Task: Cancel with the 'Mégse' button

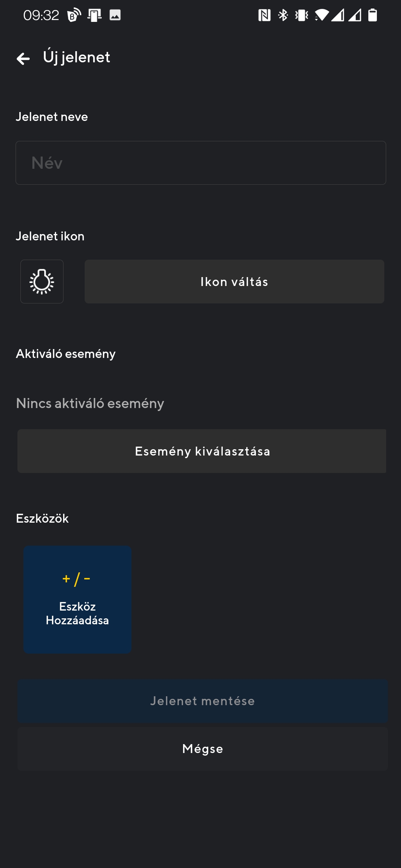Action: [202, 749]
